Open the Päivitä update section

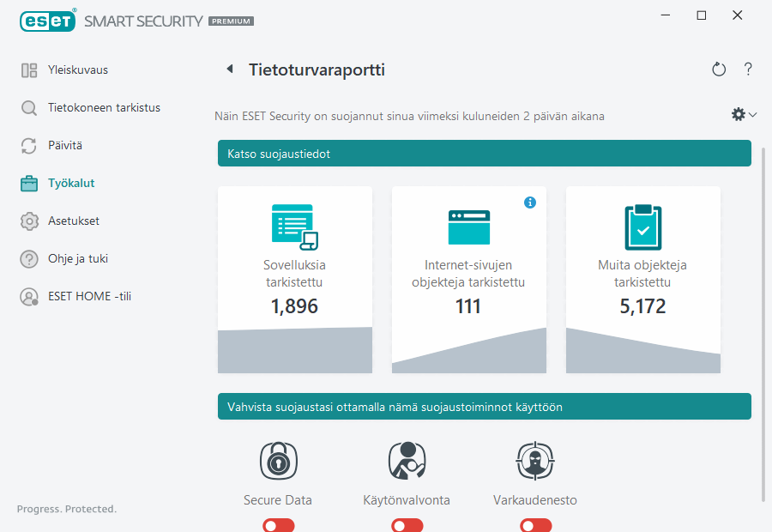[66, 145]
